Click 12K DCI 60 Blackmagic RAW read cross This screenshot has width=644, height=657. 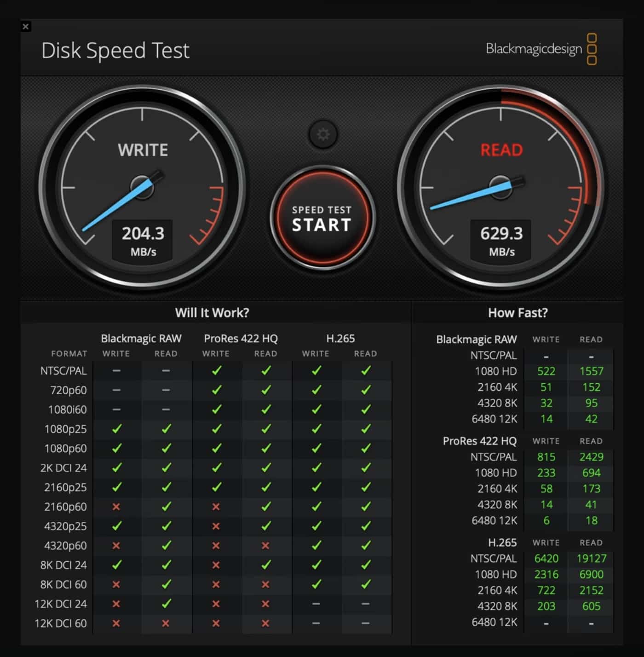point(166,623)
